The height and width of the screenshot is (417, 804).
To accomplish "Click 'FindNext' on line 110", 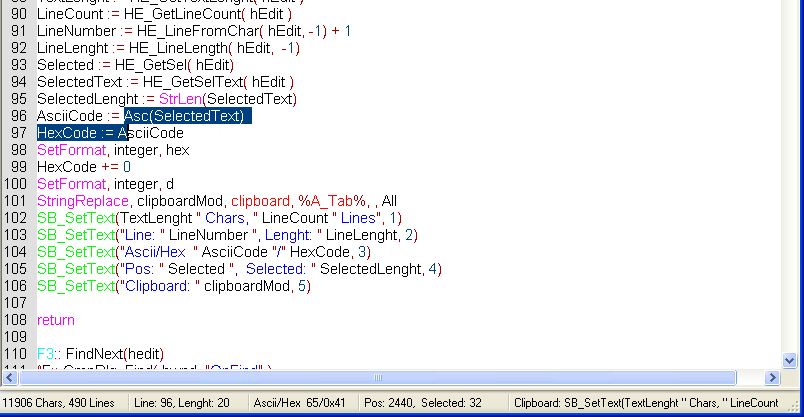I will (94, 354).
